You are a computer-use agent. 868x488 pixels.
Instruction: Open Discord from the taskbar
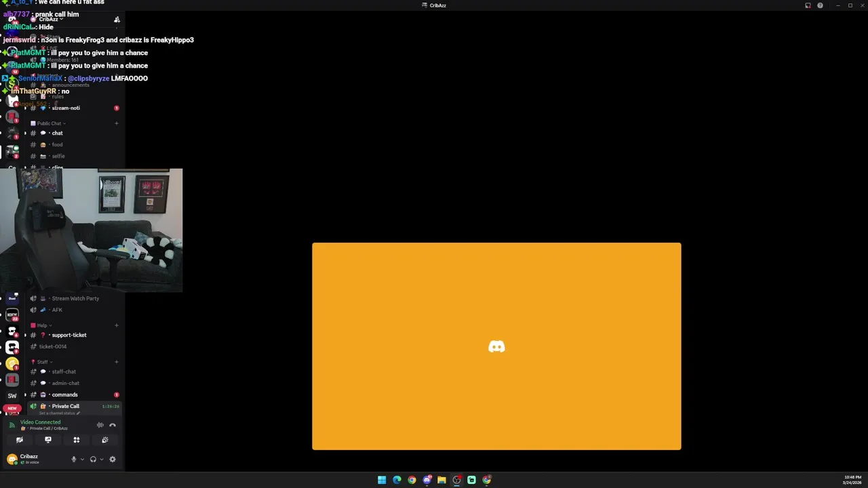click(x=427, y=480)
